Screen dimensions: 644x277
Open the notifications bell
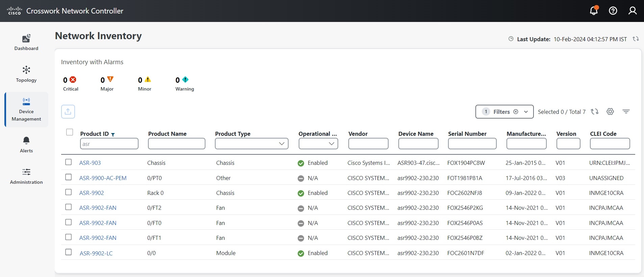coord(594,10)
